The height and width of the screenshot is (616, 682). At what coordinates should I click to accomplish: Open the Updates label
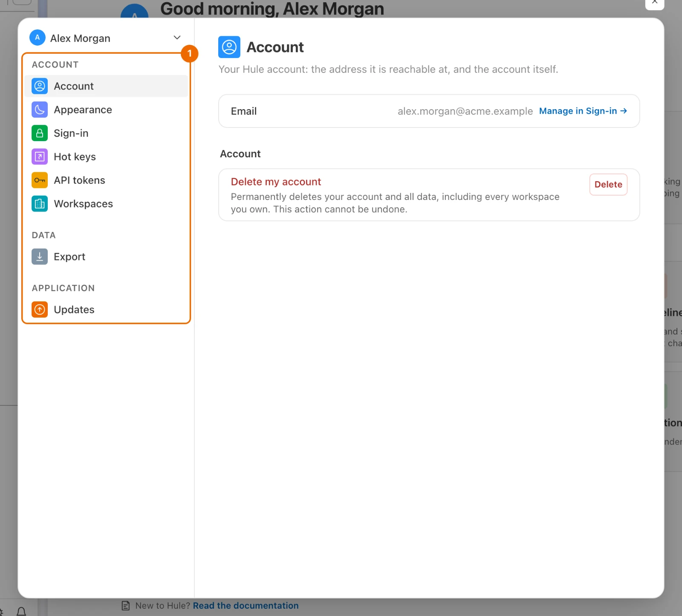point(74,309)
